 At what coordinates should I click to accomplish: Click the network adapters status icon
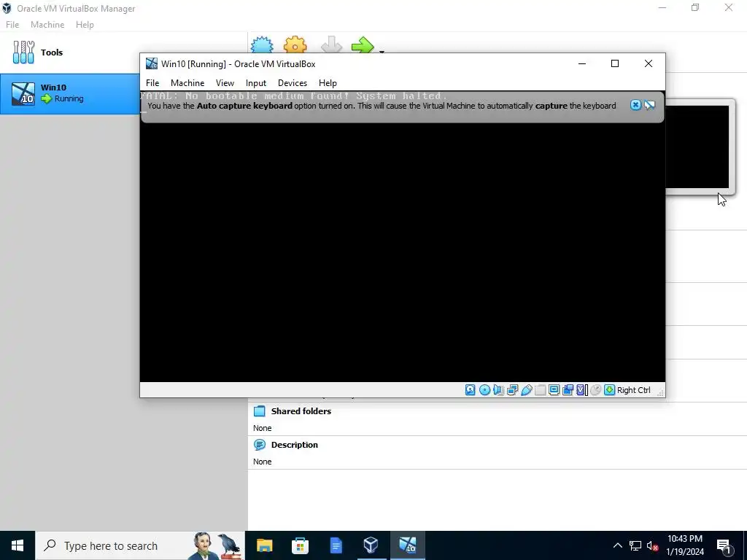pos(513,390)
